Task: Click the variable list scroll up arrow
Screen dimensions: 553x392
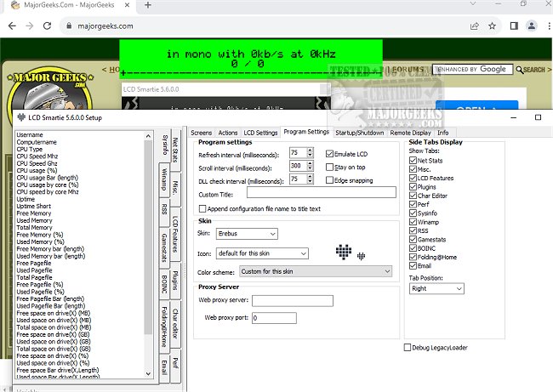Action: (148, 136)
